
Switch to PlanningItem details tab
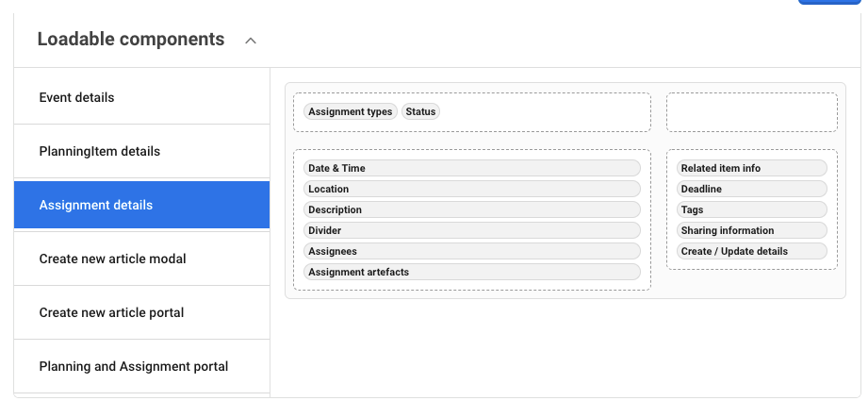coord(141,151)
